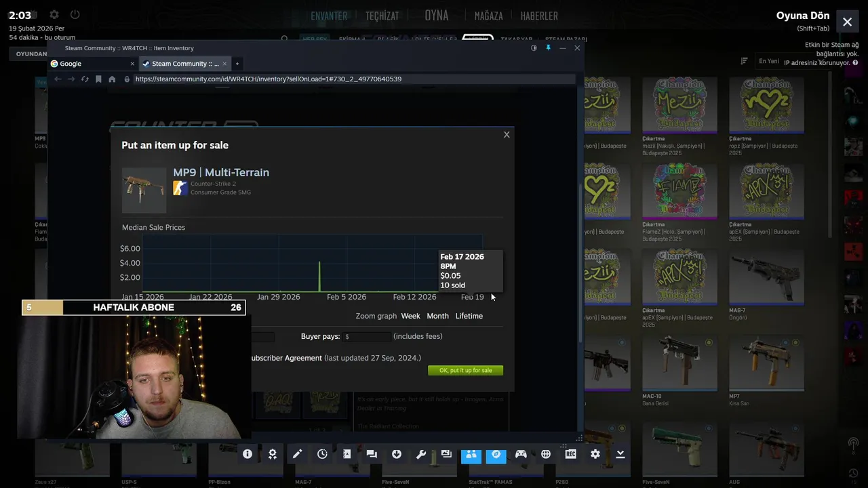Click browser forward arrow in overlay browser
The width and height of the screenshot is (868, 488).
pos(71,79)
